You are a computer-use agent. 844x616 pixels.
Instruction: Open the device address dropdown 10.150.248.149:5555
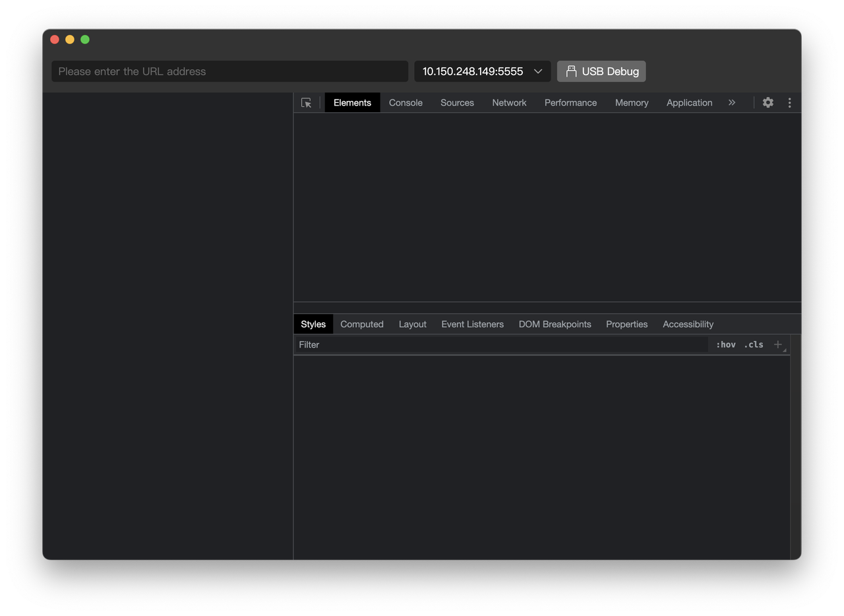483,71
